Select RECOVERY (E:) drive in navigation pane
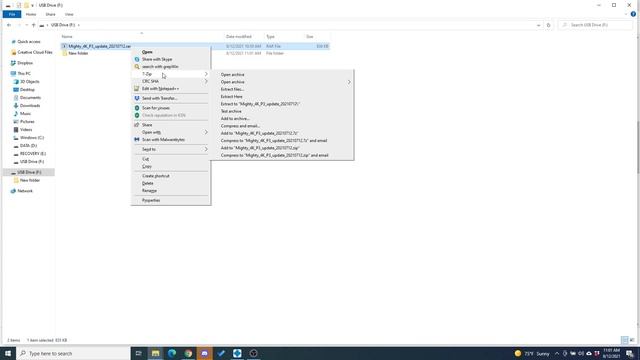This screenshot has width=640, height=360. tap(33, 154)
